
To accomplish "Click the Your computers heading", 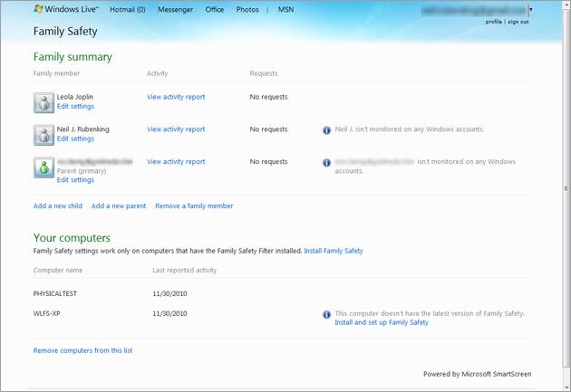I will (x=72, y=238).
